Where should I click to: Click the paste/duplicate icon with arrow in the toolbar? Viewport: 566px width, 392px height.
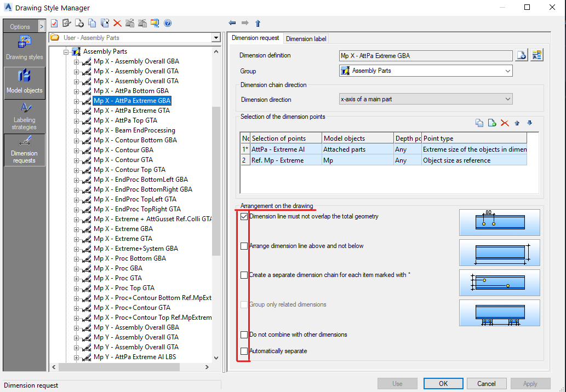[105, 24]
